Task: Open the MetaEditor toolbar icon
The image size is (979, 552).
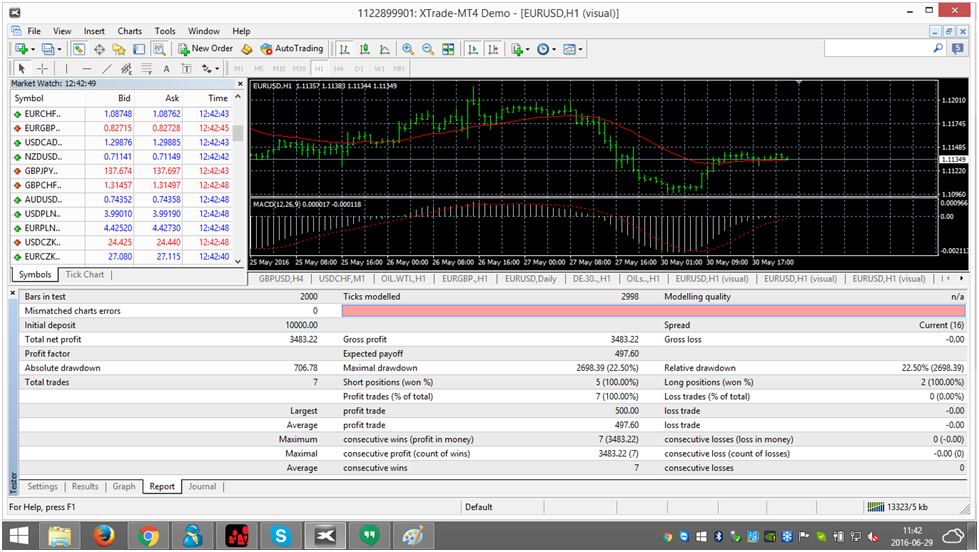Action: point(246,48)
